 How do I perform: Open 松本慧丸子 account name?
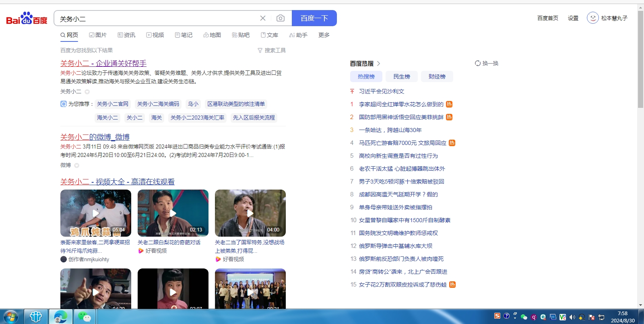(x=614, y=18)
